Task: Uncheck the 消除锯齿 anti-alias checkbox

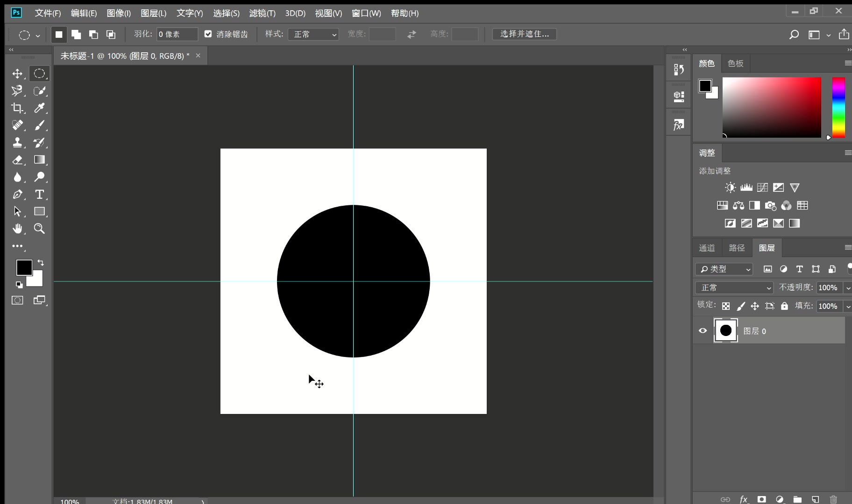Action: [208, 34]
